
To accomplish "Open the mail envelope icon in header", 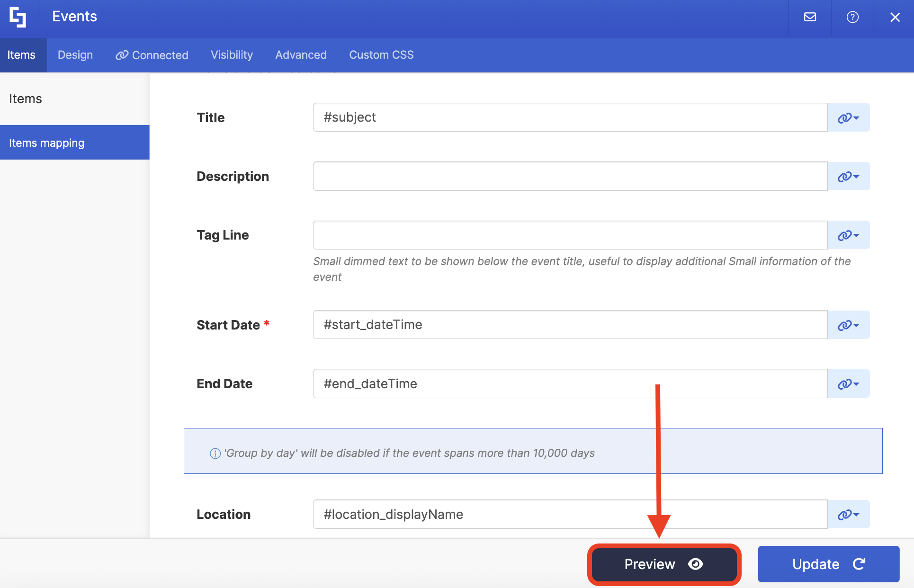I will 810,18.
